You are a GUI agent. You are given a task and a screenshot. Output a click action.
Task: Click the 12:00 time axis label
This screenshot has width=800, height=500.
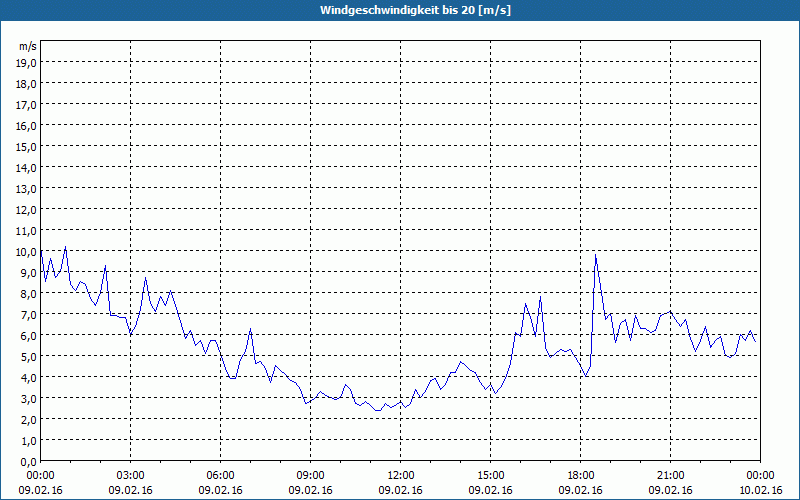click(401, 476)
